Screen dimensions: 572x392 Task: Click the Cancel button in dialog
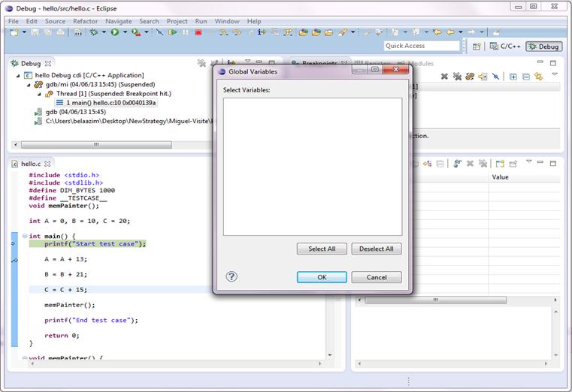pos(376,277)
